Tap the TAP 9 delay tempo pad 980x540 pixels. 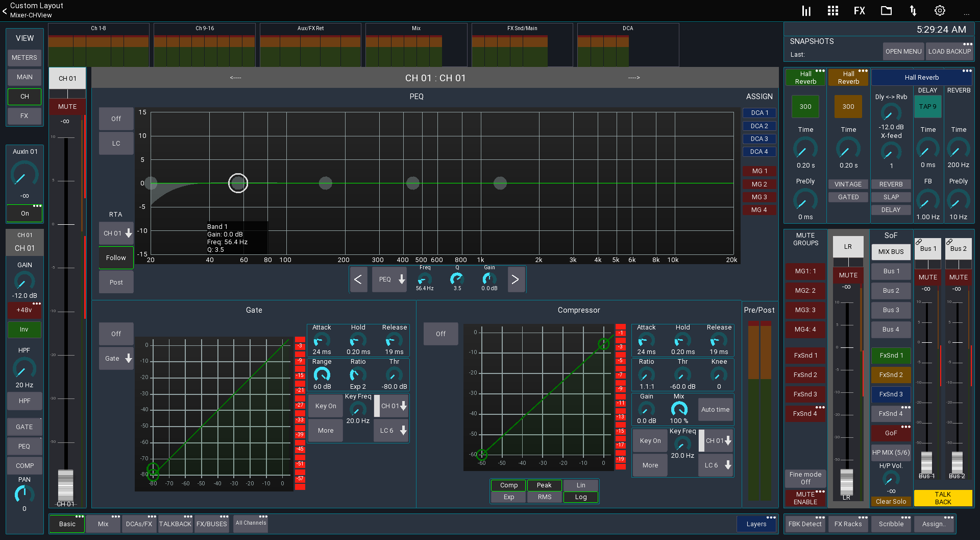click(x=927, y=107)
